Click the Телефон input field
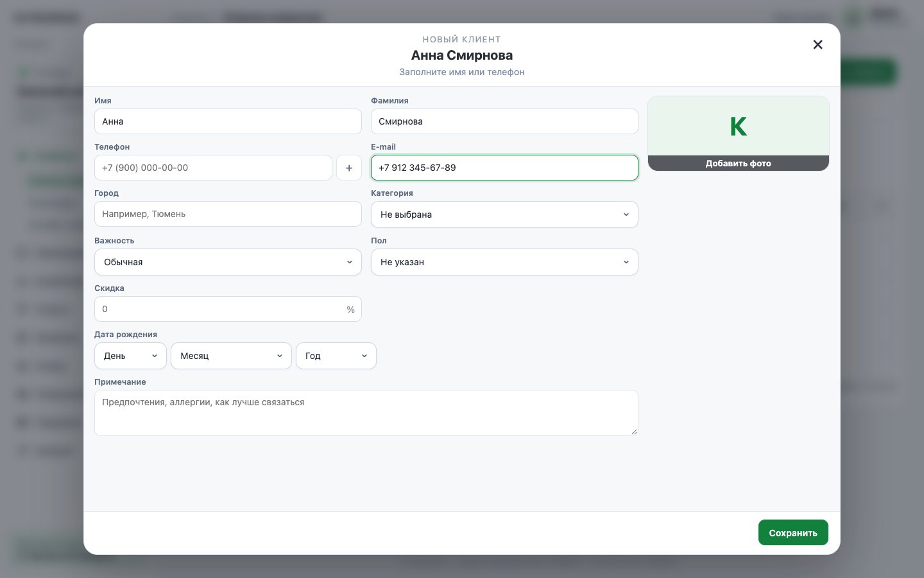Image resolution: width=924 pixels, height=578 pixels. tap(213, 168)
